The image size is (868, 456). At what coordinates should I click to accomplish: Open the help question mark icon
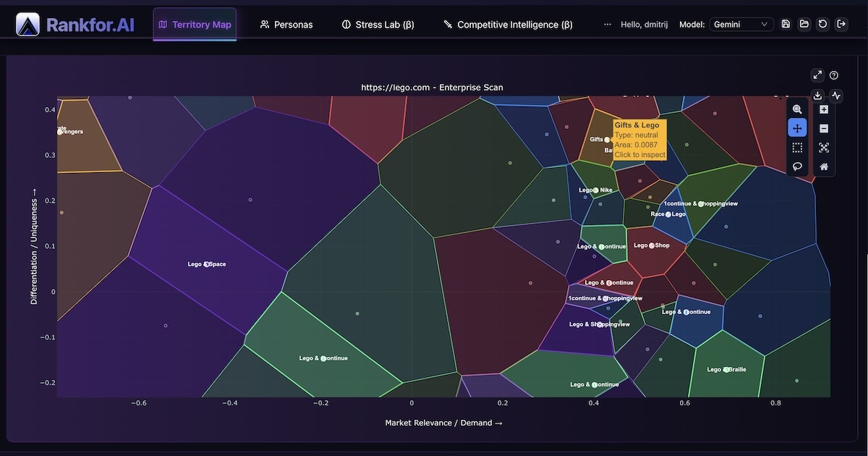(834, 75)
